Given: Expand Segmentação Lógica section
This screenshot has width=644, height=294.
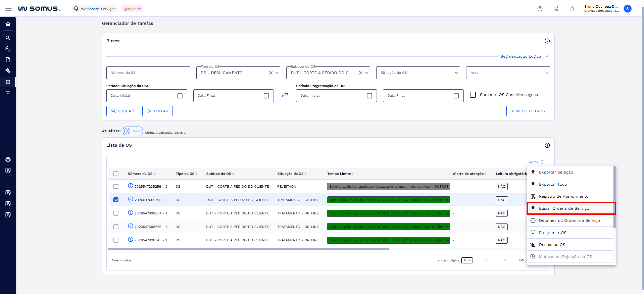Looking at the screenshot, I should pyautogui.click(x=525, y=57).
